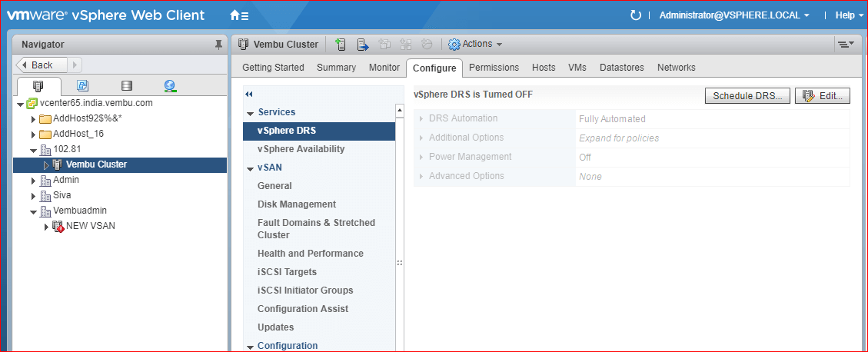868x352 pixels.
Task: Click the vcenter65 server icon
Action: click(31, 103)
